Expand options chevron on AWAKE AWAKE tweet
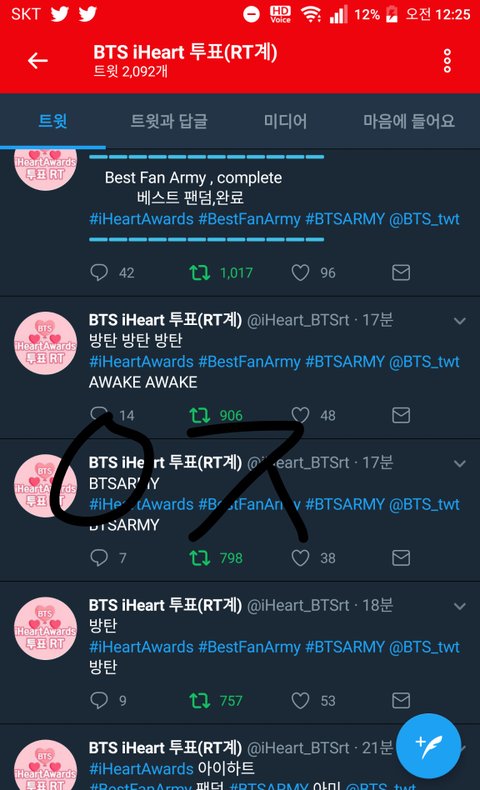480x790 pixels. (459, 320)
